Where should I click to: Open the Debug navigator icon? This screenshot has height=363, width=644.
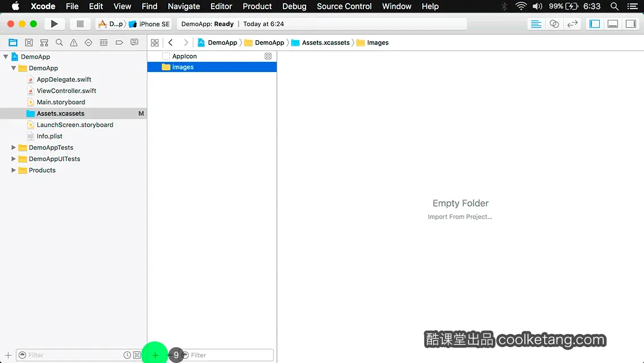104,43
